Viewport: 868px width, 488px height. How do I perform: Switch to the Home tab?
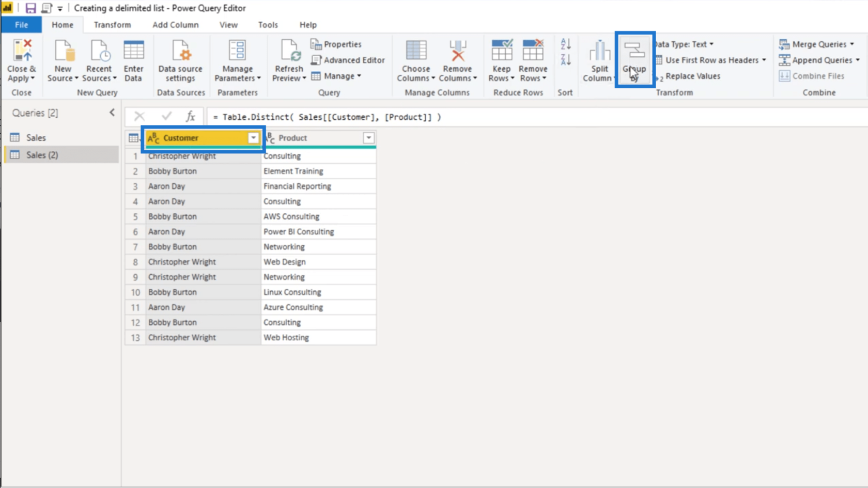click(63, 25)
